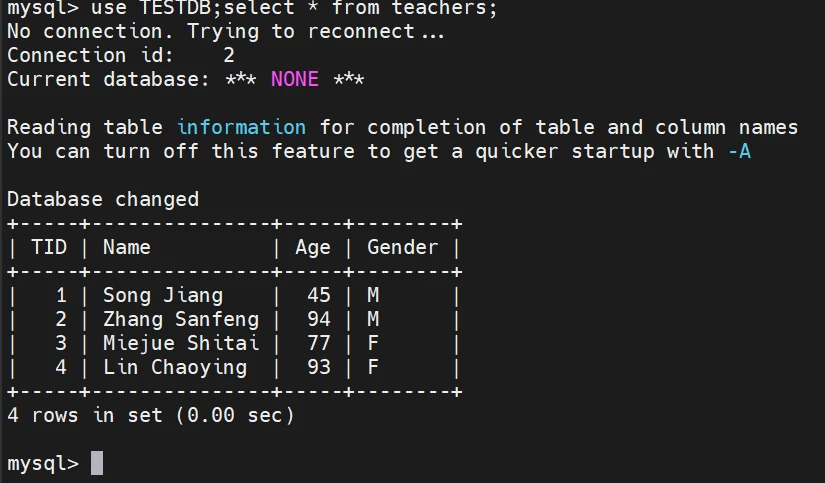Select the Zhang Sanfeng name cell
The height and width of the screenshot is (483, 825).
point(180,319)
